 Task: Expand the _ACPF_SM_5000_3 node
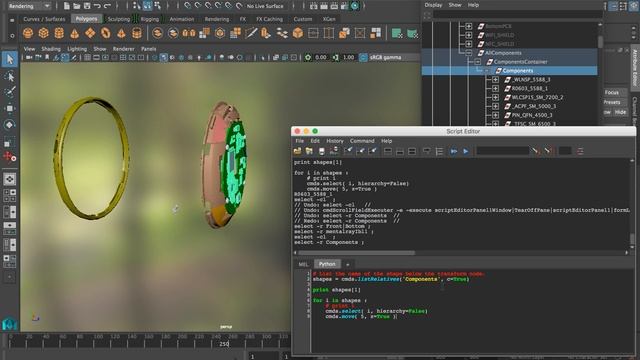tap(495, 106)
